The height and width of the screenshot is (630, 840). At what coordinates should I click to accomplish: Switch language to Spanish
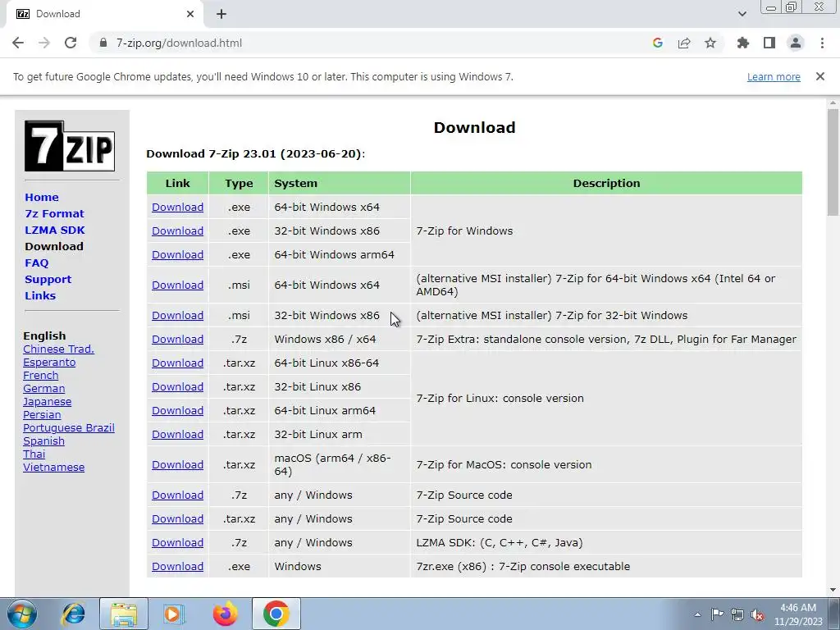[x=44, y=441]
